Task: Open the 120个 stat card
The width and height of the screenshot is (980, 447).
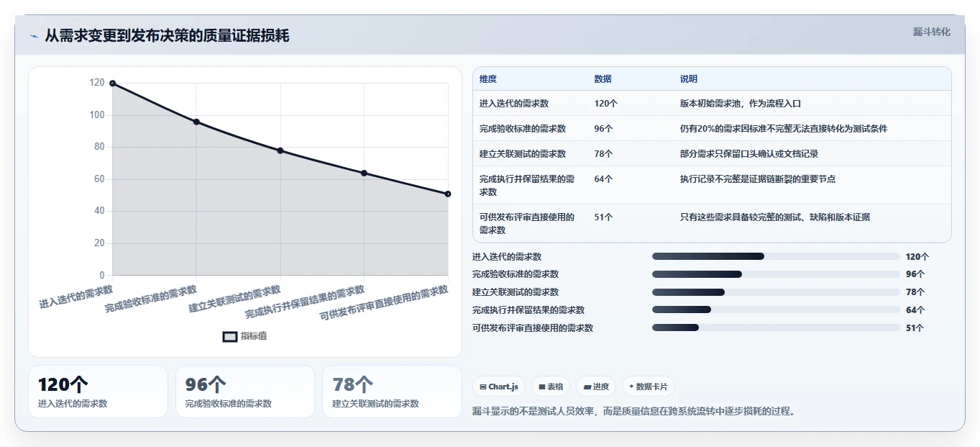Action: click(x=98, y=392)
